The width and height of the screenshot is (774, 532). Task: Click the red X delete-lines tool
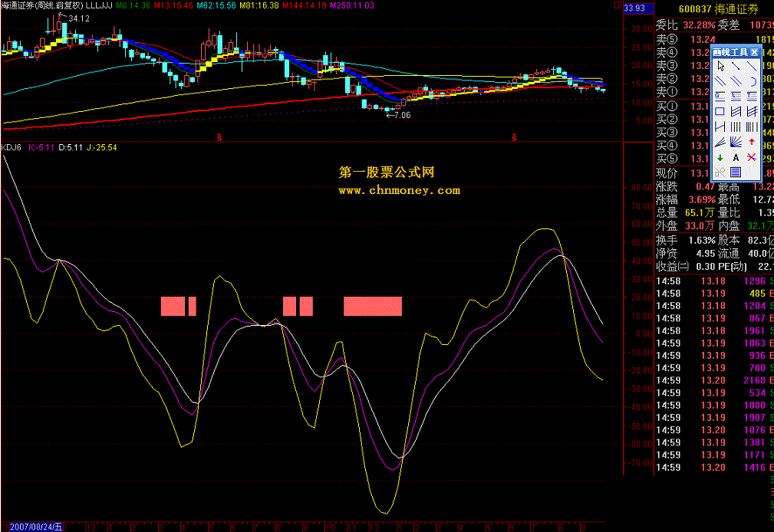[751, 157]
